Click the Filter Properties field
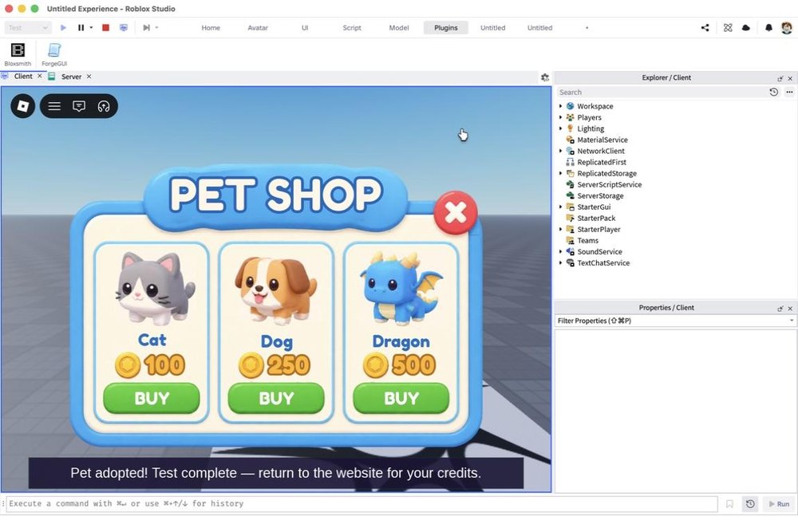 pyautogui.click(x=675, y=321)
